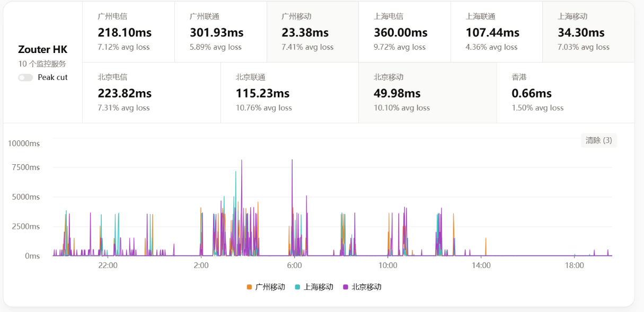Viewport: 644px width, 312px height.
Task: Hide 北京移动 series via legend label
Action: 366,287
